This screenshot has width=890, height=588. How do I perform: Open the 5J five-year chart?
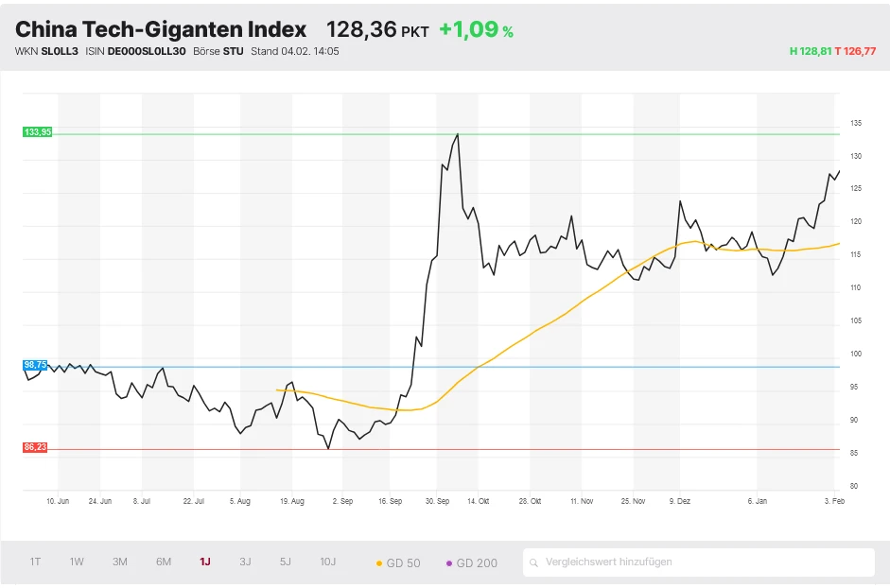pos(286,562)
